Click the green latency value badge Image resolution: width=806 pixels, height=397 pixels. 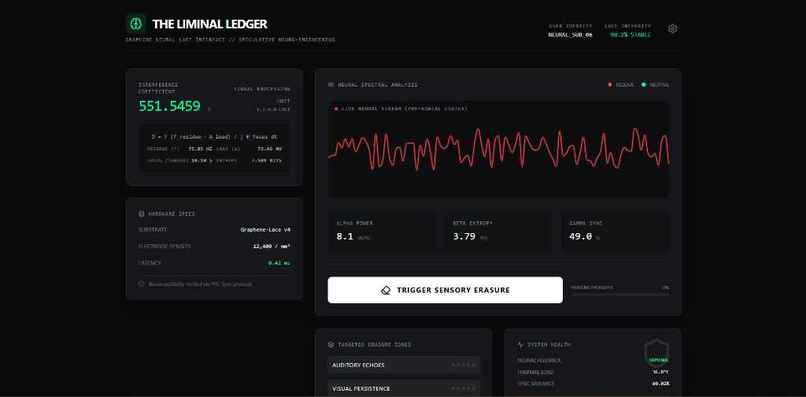[x=279, y=263]
